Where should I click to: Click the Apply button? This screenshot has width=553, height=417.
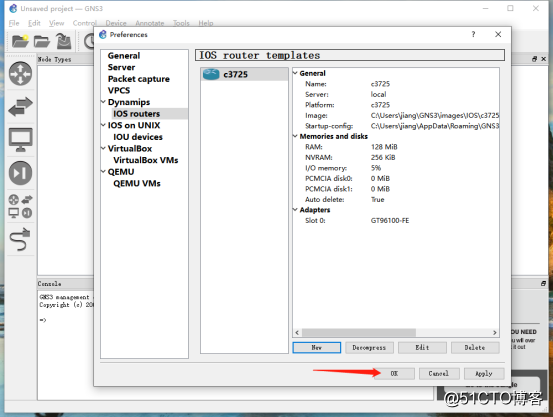pos(484,373)
